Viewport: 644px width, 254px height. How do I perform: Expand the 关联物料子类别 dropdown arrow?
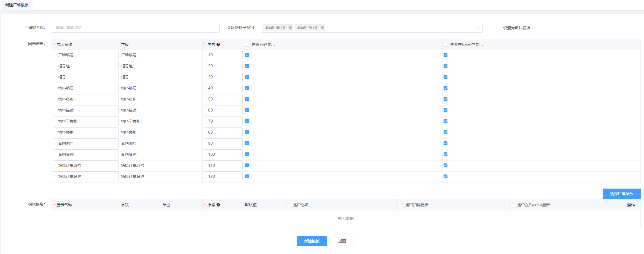click(478, 28)
